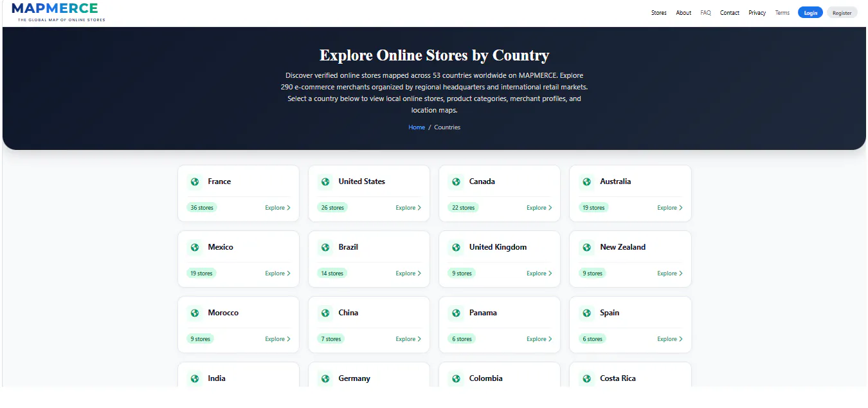Click the Register button
868x408 pixels.
coord(842,13)
